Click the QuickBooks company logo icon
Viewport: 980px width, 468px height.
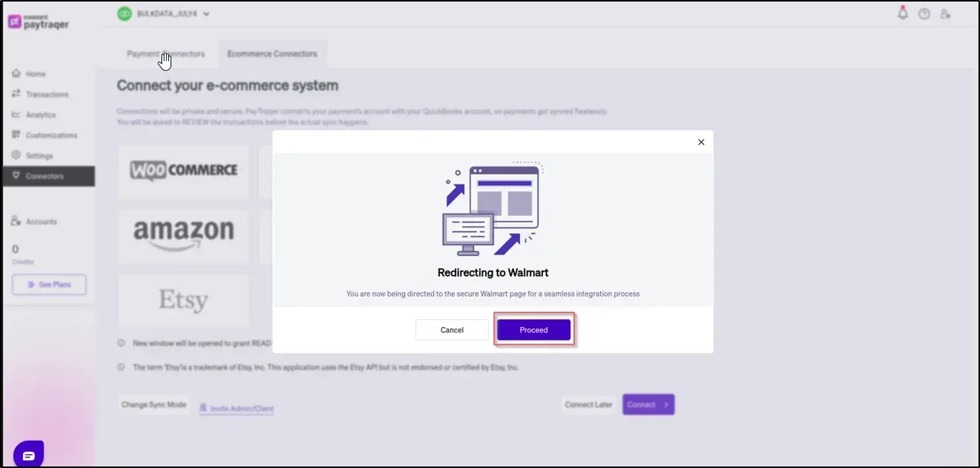tap(124, 14)
